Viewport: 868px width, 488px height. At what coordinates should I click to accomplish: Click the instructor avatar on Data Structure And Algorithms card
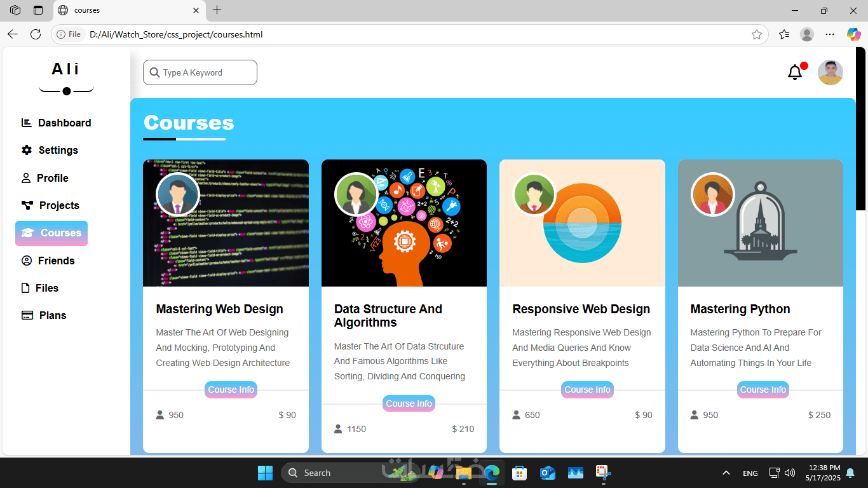coord(356,194)
